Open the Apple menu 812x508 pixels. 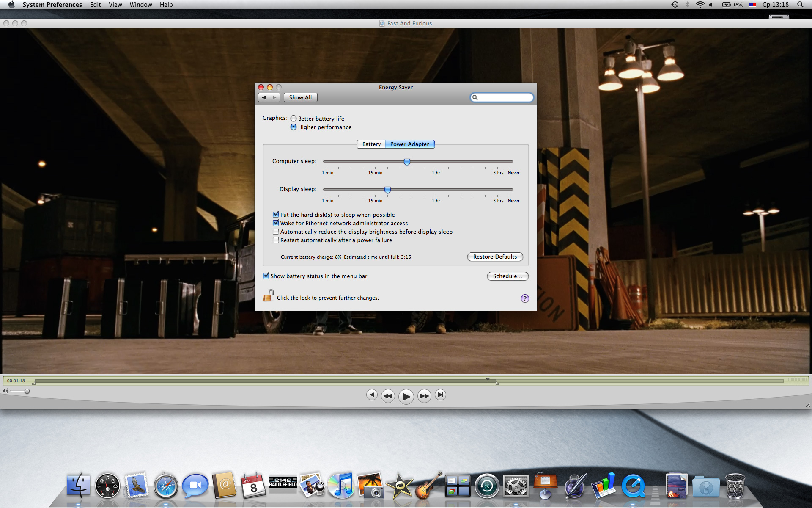pyautogui.click(x=11, y=4)
